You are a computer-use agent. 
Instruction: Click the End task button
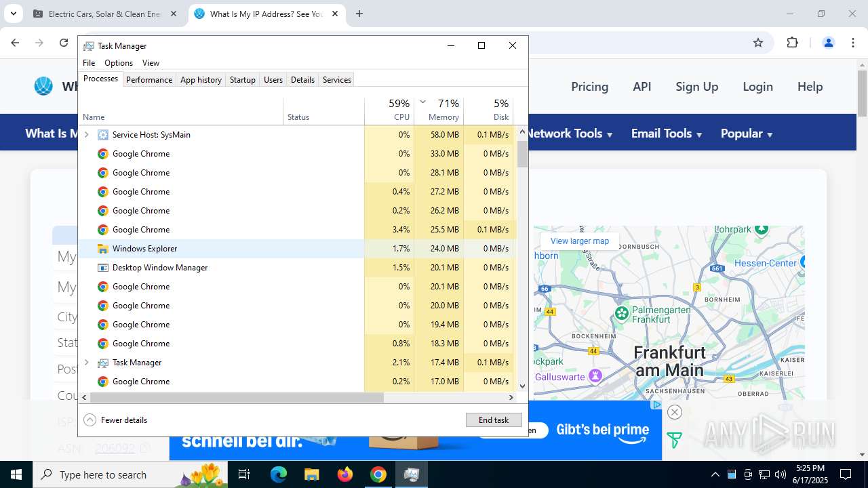click(494, 420)
